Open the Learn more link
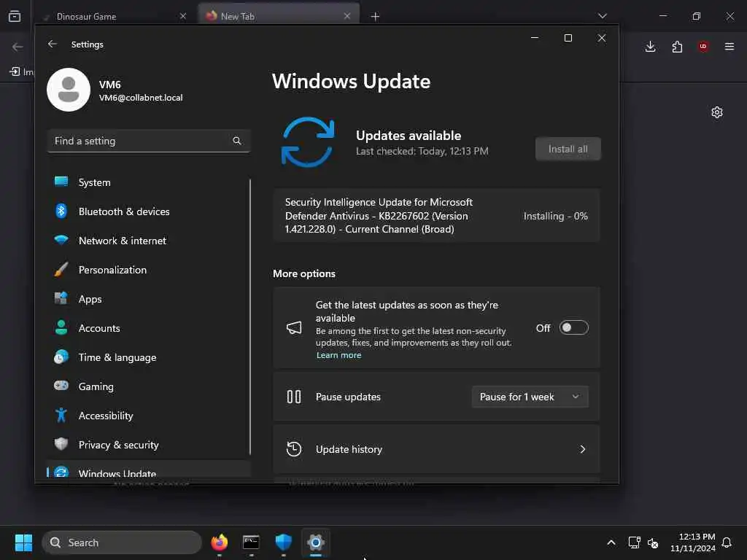This screenshot has height=560, width=747. 338,355
